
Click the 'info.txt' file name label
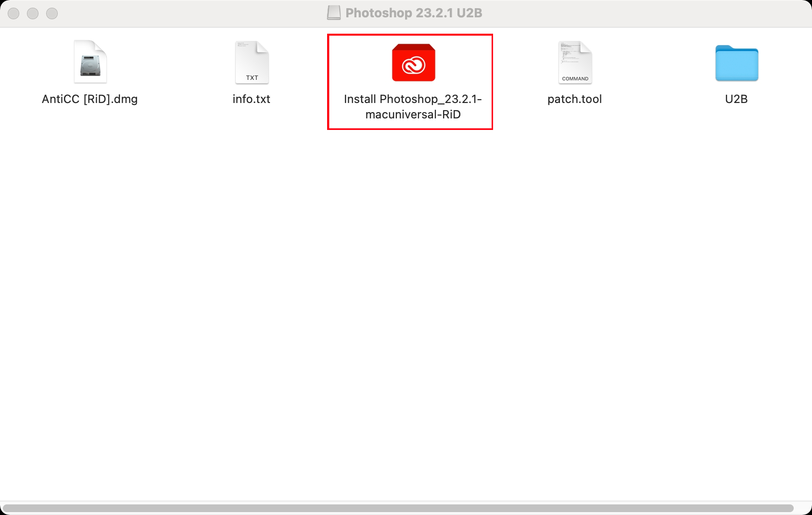point(252,99)
